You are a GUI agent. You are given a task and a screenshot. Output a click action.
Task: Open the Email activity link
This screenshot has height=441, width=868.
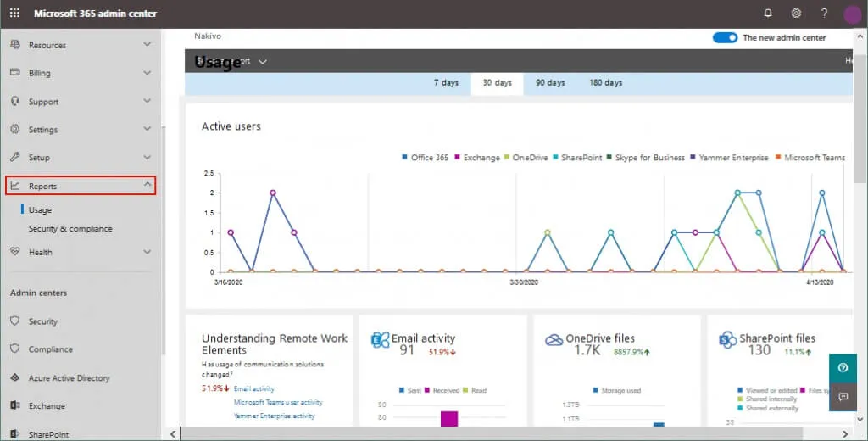click(x=253, y=388)
